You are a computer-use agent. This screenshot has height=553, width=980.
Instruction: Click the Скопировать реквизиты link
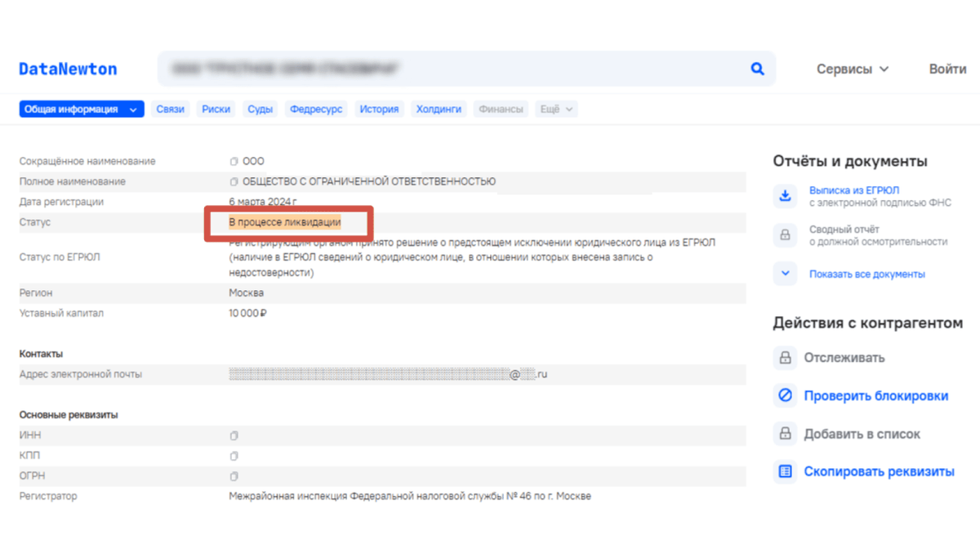tap(879, 472)
